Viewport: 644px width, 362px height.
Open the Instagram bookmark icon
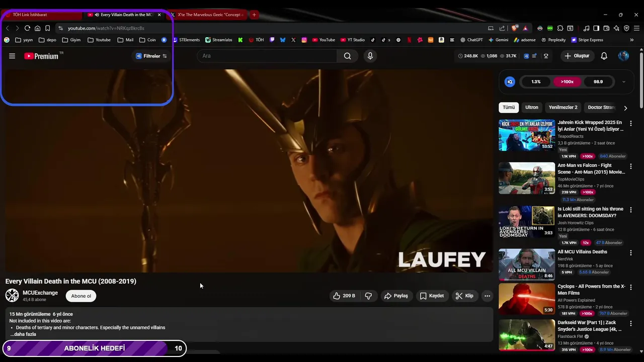click(304, 40)
